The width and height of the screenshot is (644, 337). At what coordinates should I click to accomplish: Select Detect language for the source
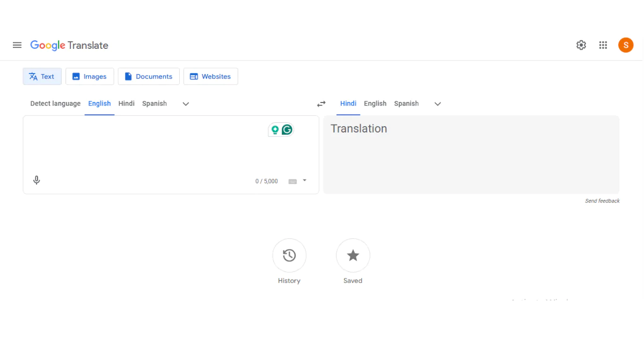(x=55, y=103)
